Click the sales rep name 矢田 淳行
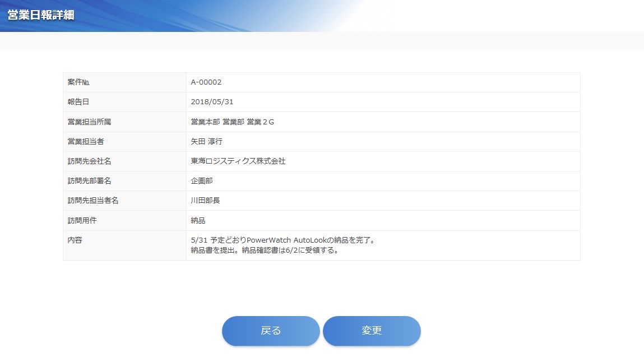 (207, 141)
